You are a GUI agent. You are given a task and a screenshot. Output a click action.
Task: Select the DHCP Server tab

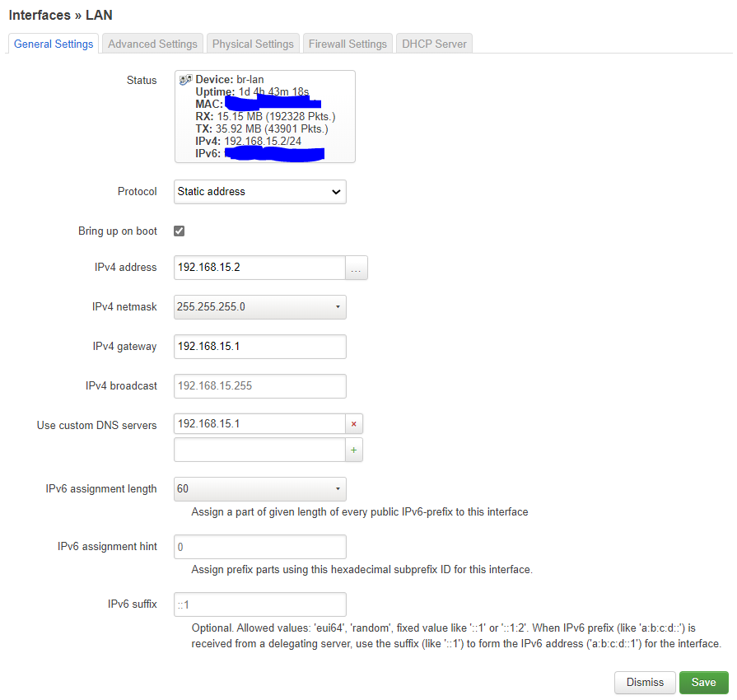434,44
